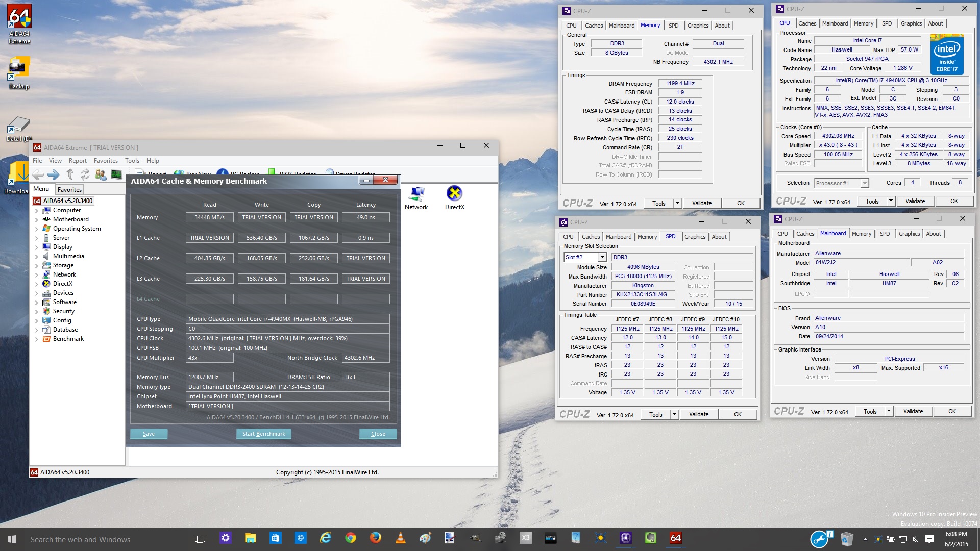Image resolution: width=980 pixels, height=551 pixels.
Task: Switch to About tab in CPU-Z SPD window
Action: coord(719,237)
